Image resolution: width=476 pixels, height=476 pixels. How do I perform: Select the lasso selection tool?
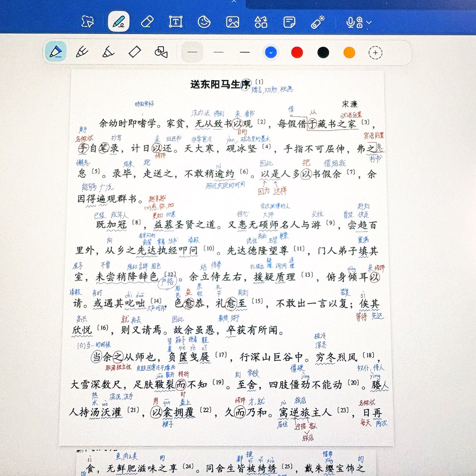[x=88, y=21]
